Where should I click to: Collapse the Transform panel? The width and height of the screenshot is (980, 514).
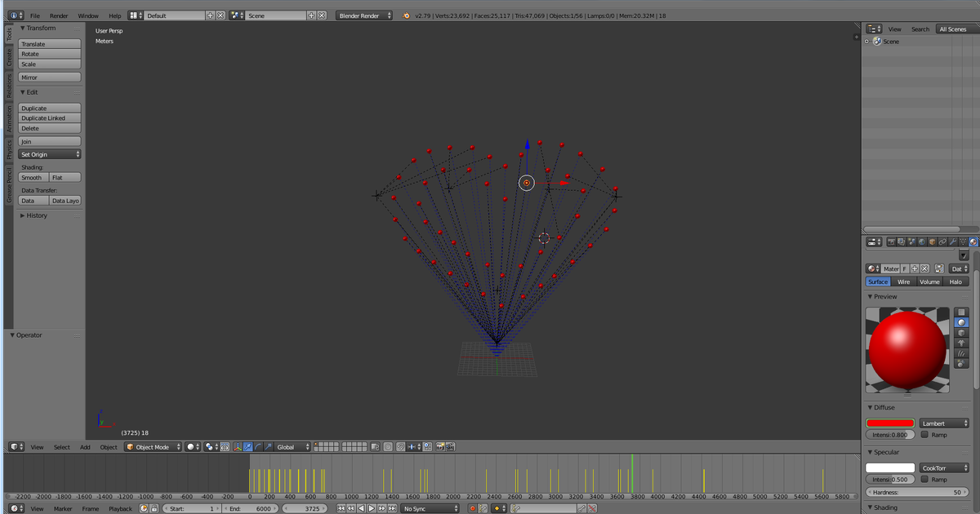[x=38, y=28]
